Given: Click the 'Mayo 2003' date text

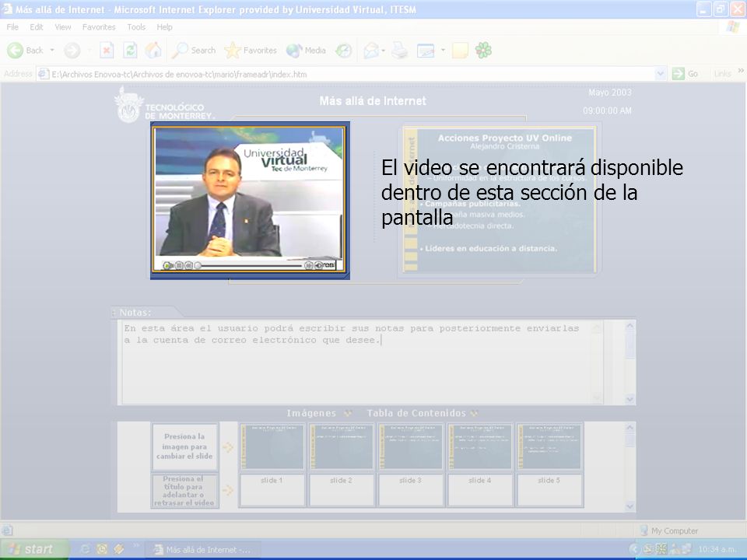Looking at the screenshot, I should coord(610,93).
